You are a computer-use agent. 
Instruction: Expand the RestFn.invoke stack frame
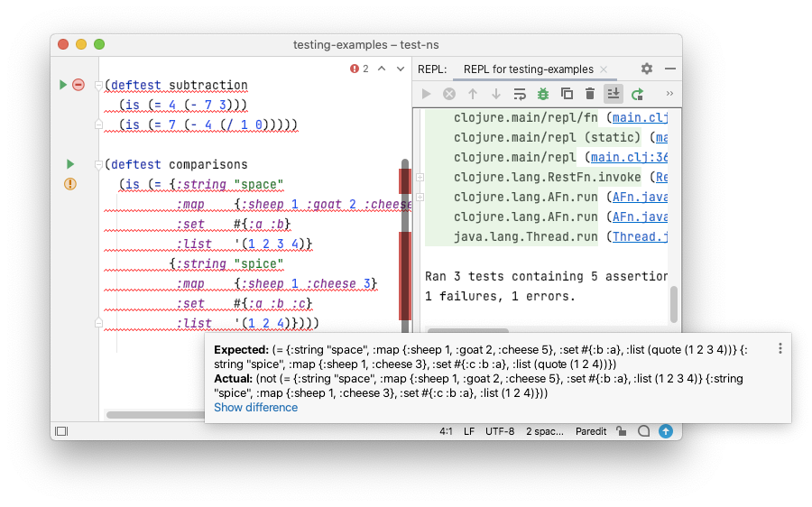pyautogui.click(x=420, y=177)
